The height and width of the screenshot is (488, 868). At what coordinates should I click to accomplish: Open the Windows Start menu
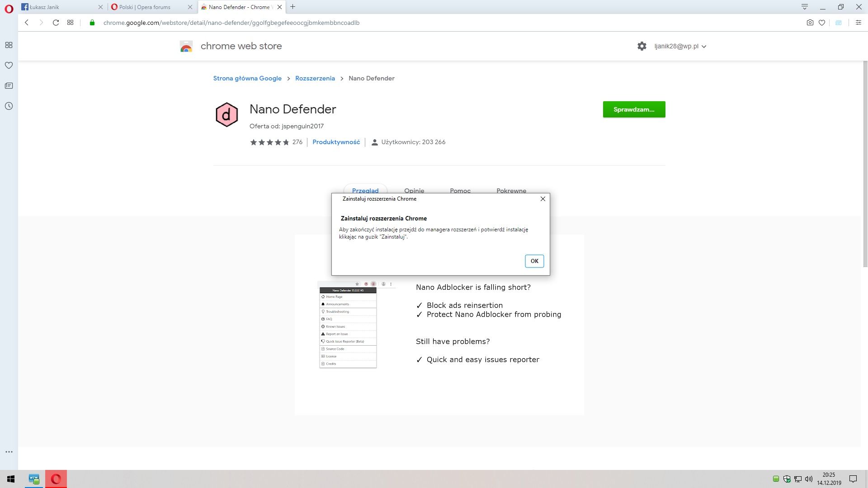(11, 479)
